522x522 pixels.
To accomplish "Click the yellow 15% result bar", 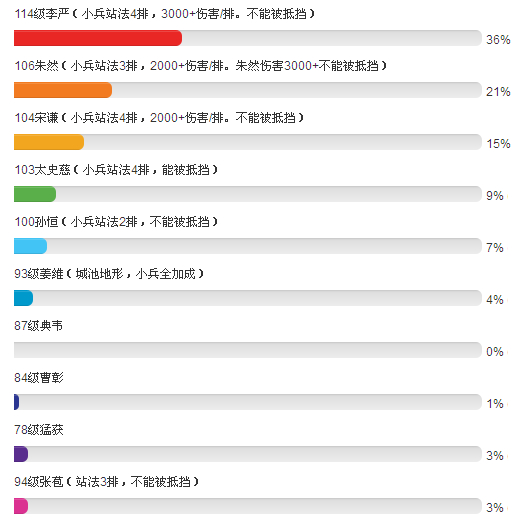I will [x=49, y=142].
